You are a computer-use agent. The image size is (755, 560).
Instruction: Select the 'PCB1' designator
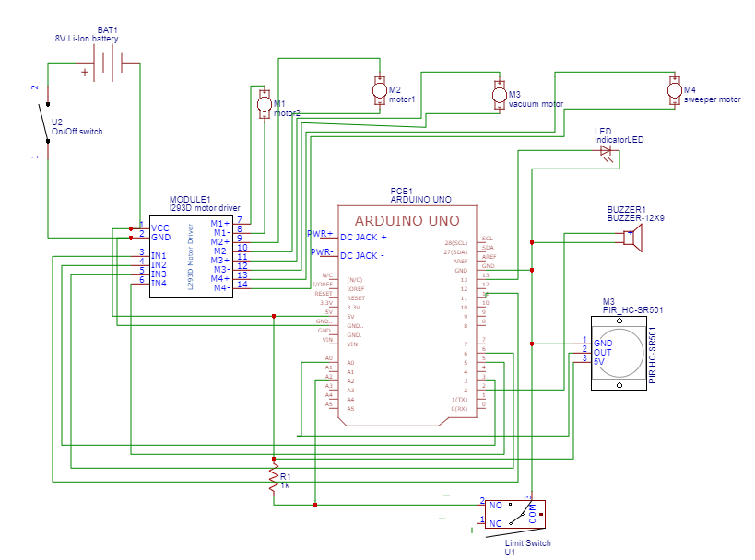(402, 191)
